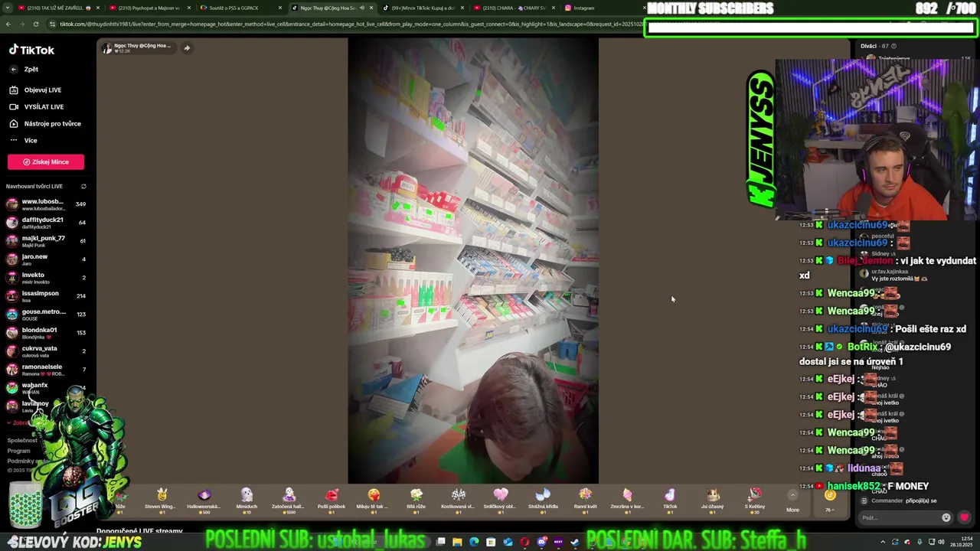Click browser back navigation arrow
Viewport: 980px width, 551px height.
(x=8, y=24)
